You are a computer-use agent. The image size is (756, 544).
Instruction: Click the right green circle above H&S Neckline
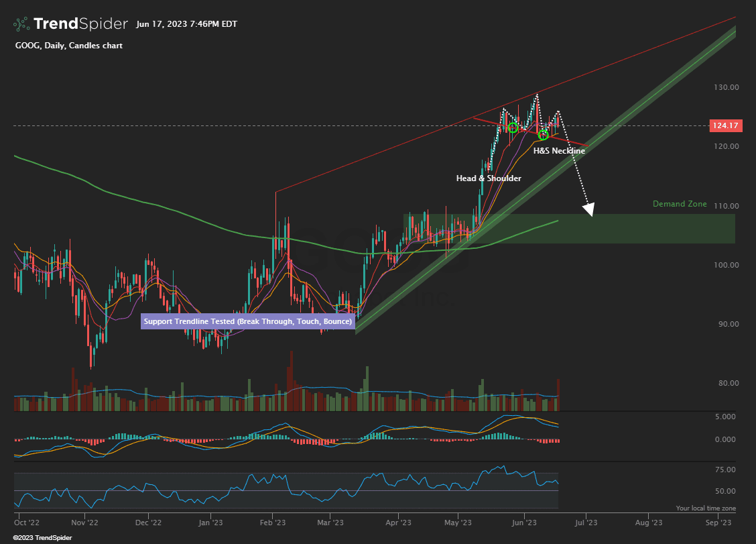544,135
